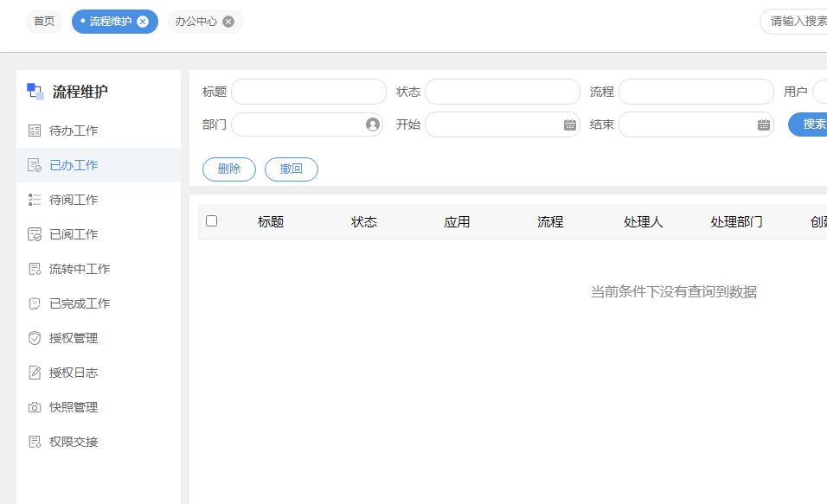Click the 流程维护 logo icon
Viewport: 827px width, 504px height.
pos(35,92)
